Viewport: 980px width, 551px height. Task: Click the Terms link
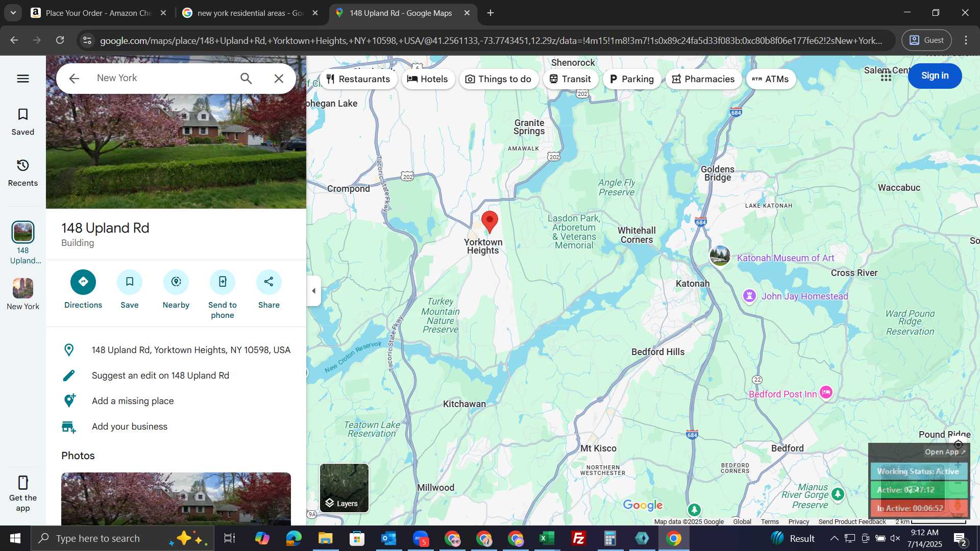click(770, 521)
